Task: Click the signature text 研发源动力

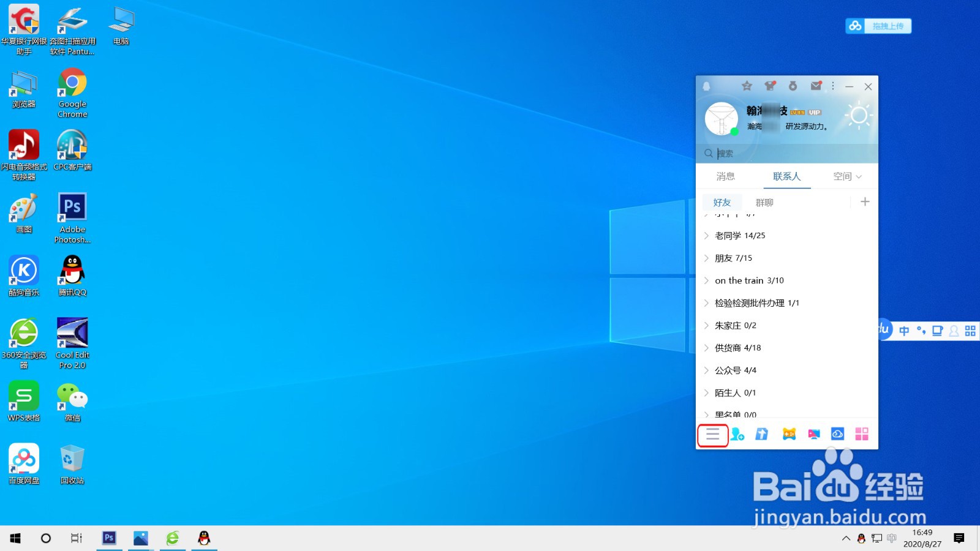Action: coord(806,127)
